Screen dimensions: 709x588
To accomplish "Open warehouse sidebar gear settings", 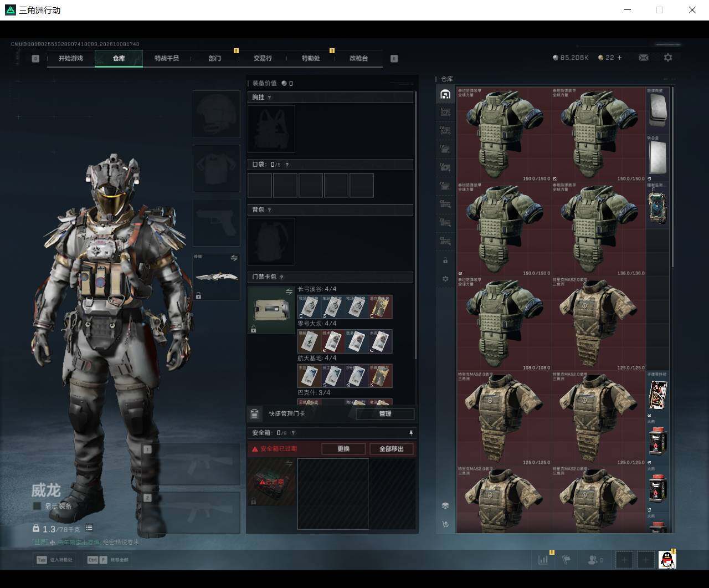I will [445, 279].
